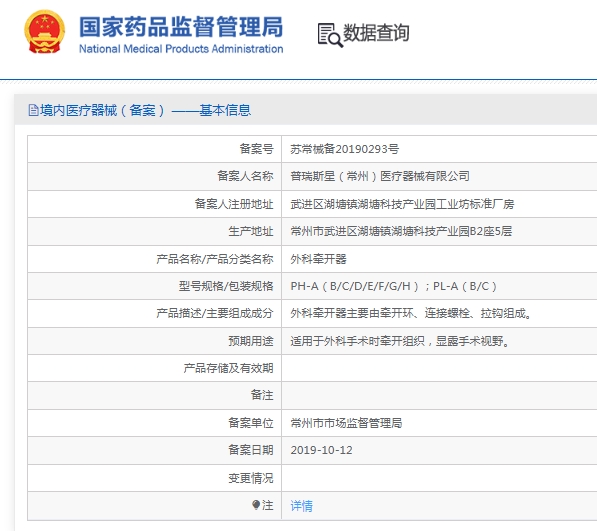Click 国家药品监督管理局 site title
The height and width of the screenshot is (531, 597).
(x=181, y=27)
